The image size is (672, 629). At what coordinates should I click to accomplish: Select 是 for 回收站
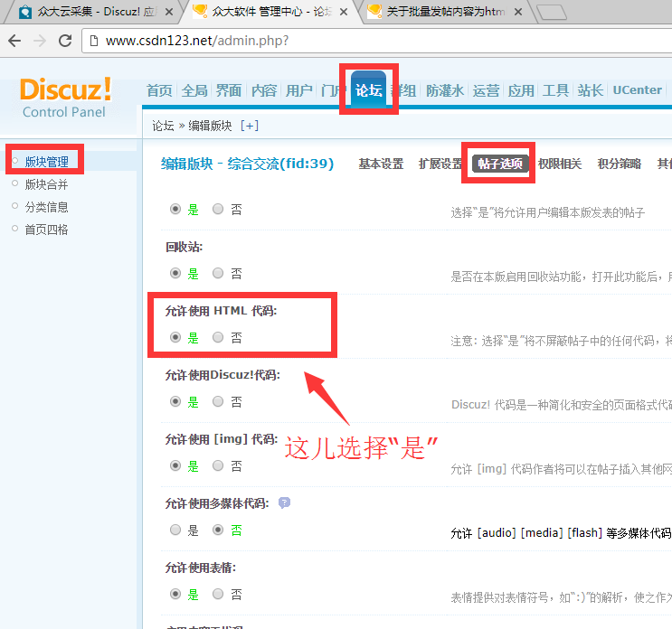coord(175,273)
